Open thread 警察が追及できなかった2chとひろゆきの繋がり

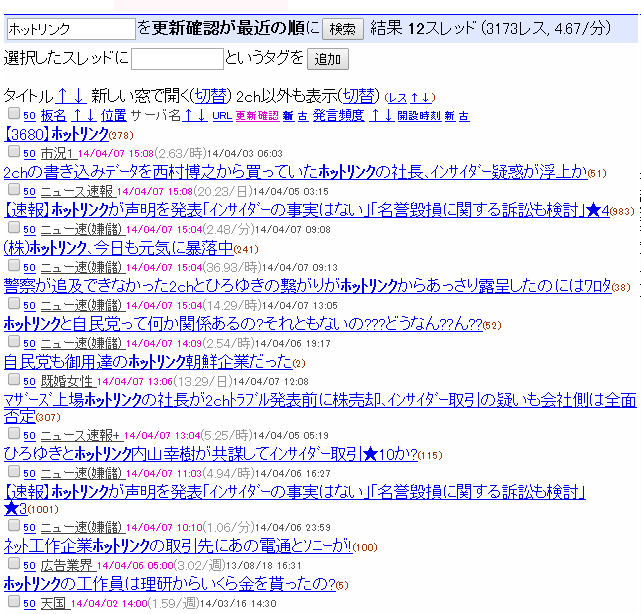coord(308,286)
